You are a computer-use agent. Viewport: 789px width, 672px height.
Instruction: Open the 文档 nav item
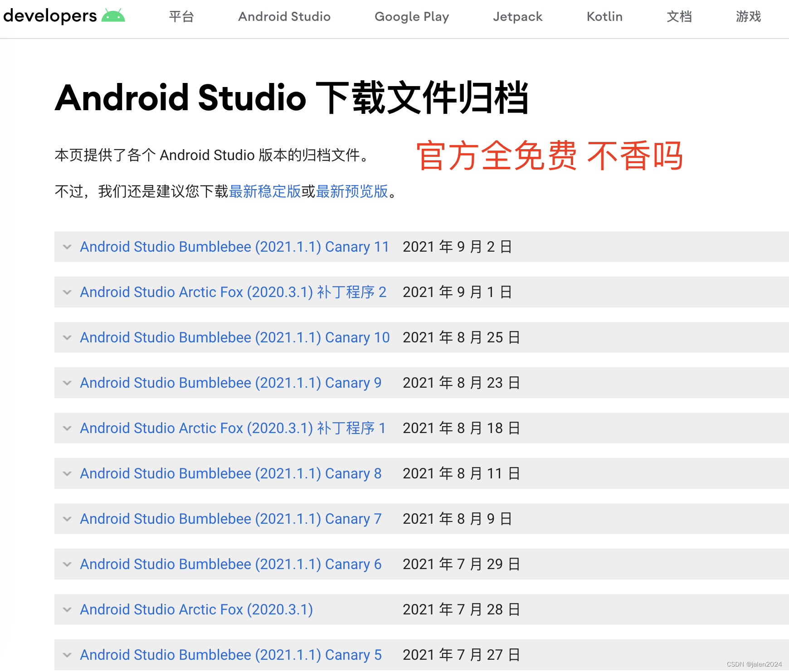(679, 17)
